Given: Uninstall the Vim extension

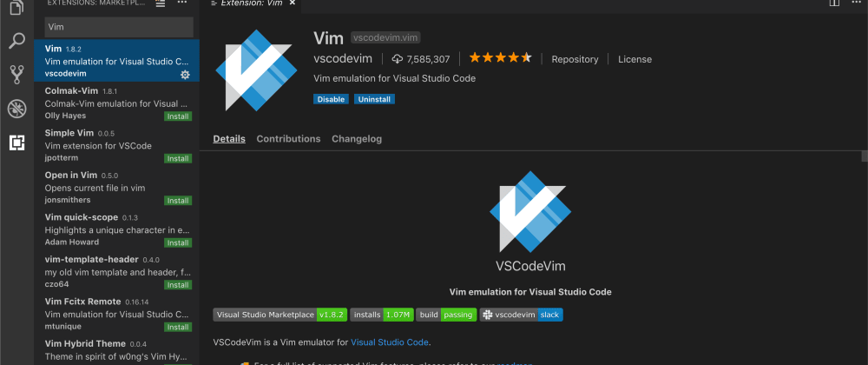Looking at the screenshot, I should (374, 99).
